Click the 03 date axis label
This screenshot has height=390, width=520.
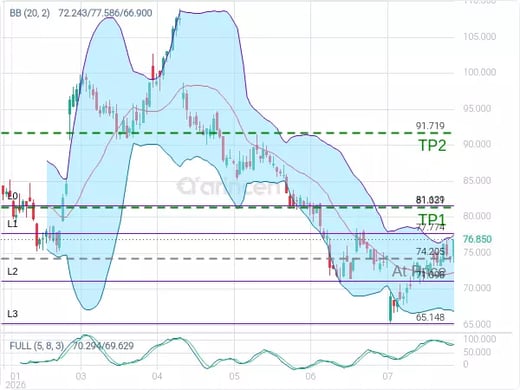point(81,376)
